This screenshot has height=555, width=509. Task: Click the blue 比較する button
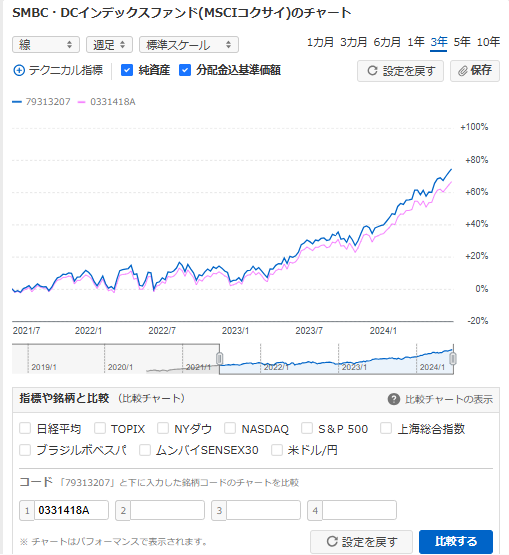click(x=456, y=542)
